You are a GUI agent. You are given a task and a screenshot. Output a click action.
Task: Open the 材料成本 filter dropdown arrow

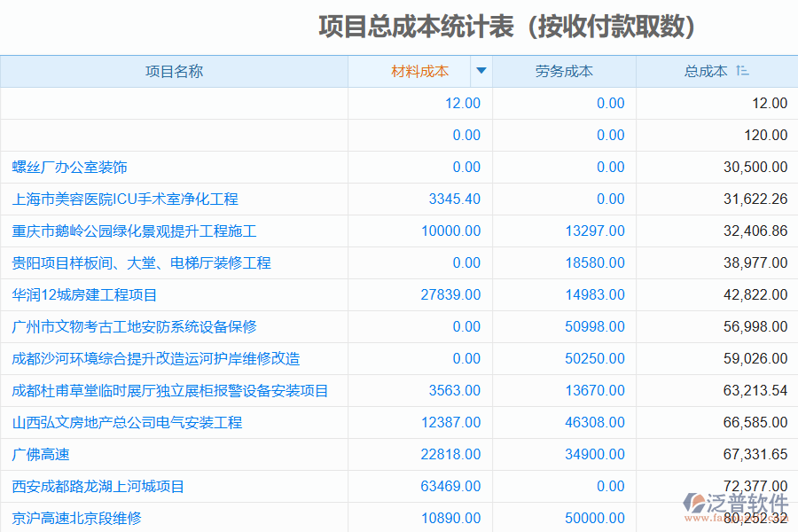coord(481,72)
